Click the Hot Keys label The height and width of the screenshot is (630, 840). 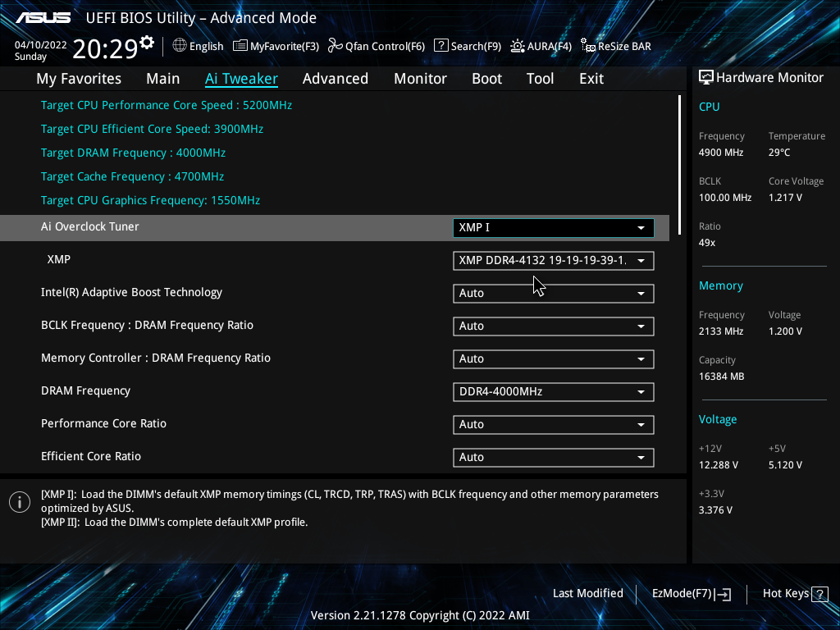click(786, 594)
